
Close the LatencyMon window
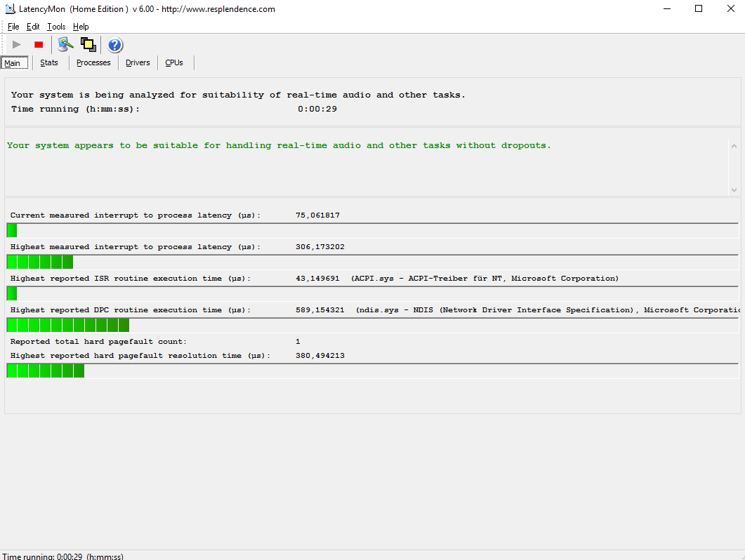pos(730,8)
